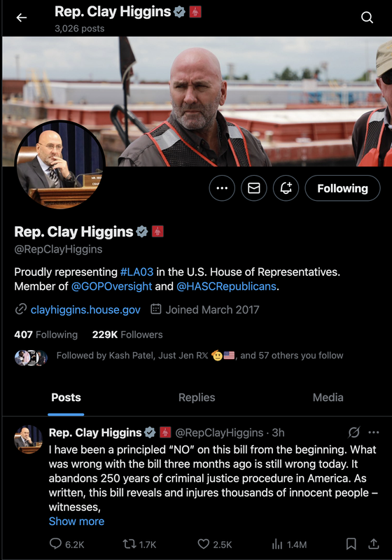Image resolution: width=392 pixels, height=560 pixels.
Task: Open the three-dot profile options menu
Action: point(222,188)
